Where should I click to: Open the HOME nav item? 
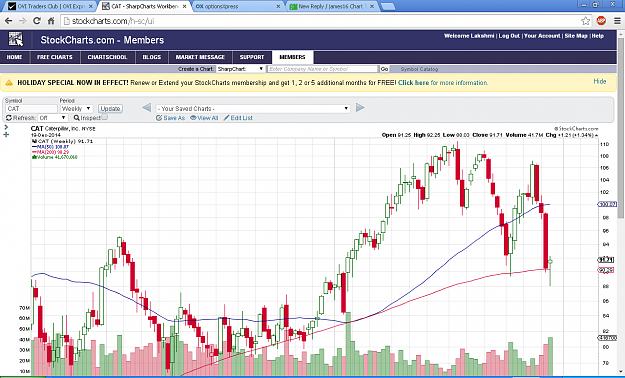(14, 57)
